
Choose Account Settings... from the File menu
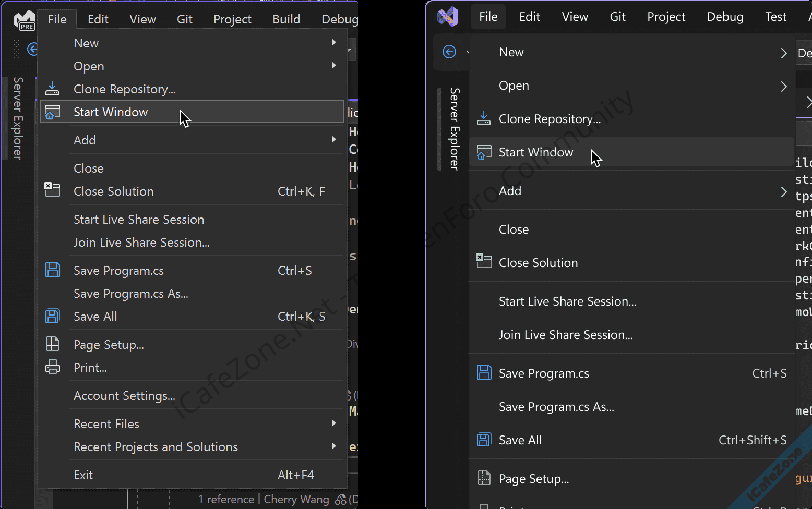pyautogui.click(x=124, y=396)
